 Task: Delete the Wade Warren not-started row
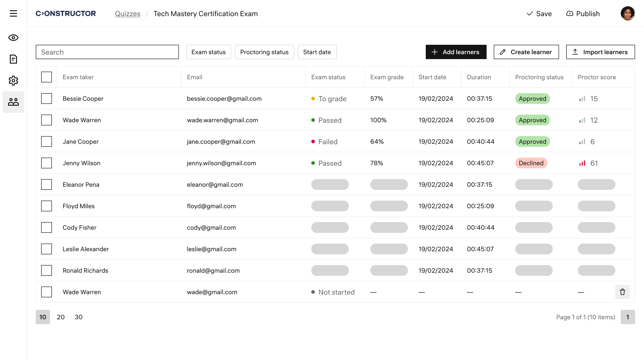coord(622,292)
